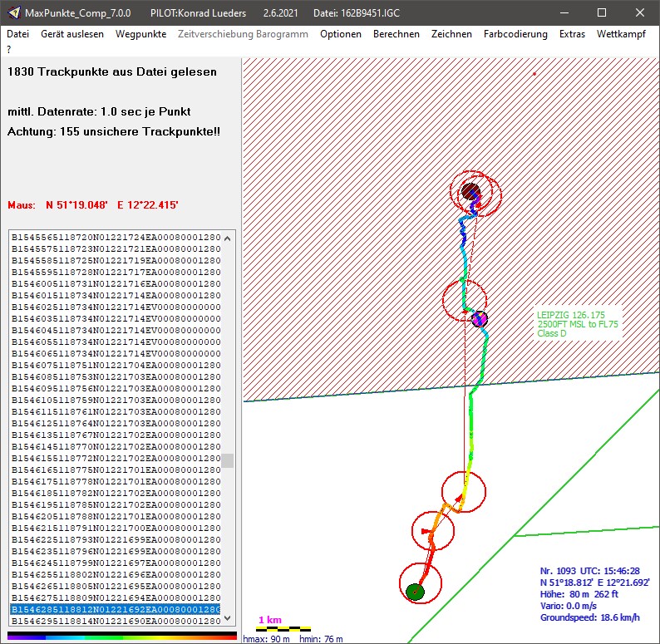This screenshot has height=644, width=660.
Task: Click the hmax: 90 m label
Action: coord(267,639)
